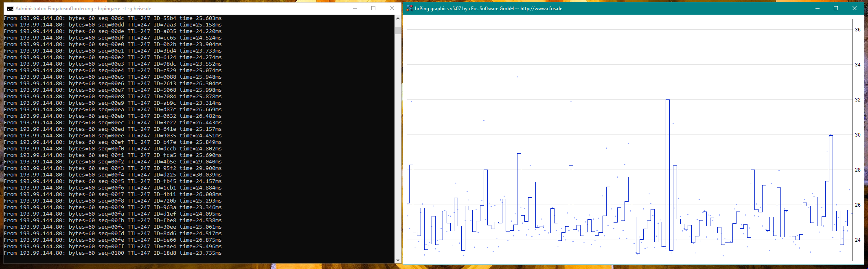Click the console scrollbar up arrow

[x=398, y=18]
